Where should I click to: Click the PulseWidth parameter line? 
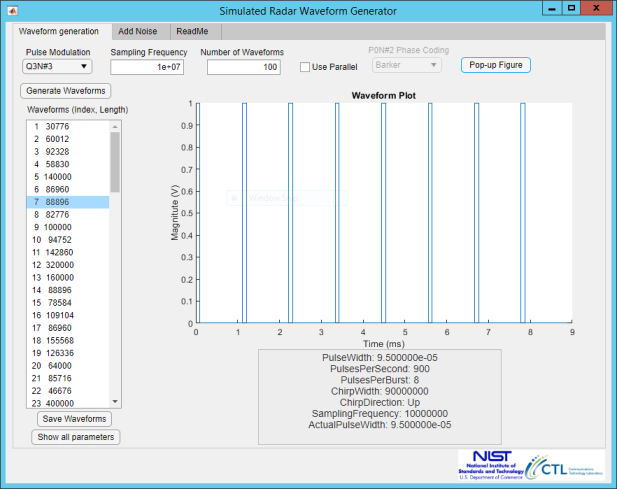[380, 358]
